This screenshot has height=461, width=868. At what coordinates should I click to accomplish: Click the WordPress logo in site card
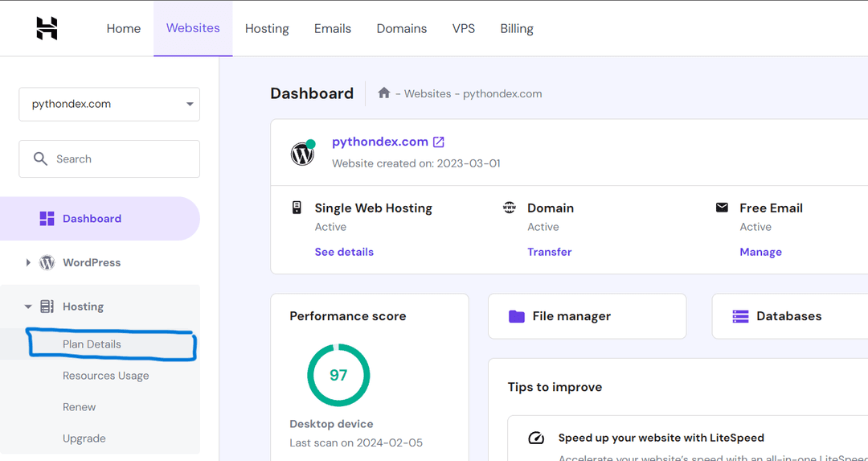pyautogui.click(x=303, y=153)
